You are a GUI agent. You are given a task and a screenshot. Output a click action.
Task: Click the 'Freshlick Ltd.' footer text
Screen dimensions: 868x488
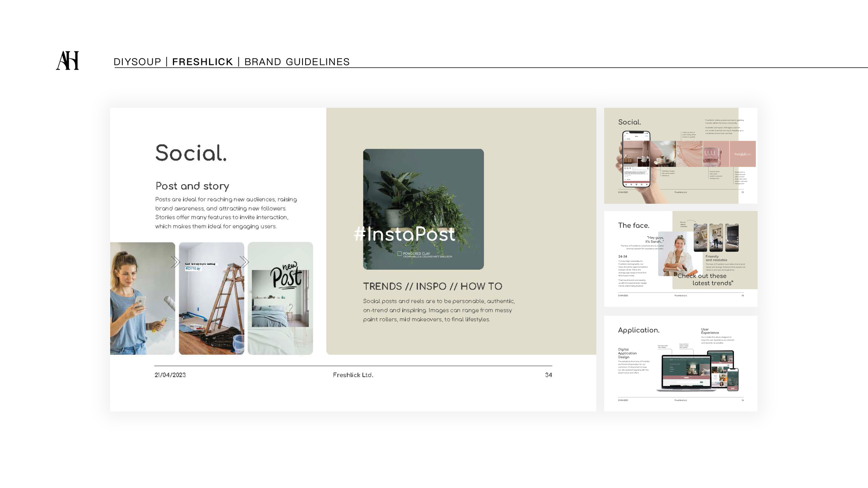click(353, 375)
